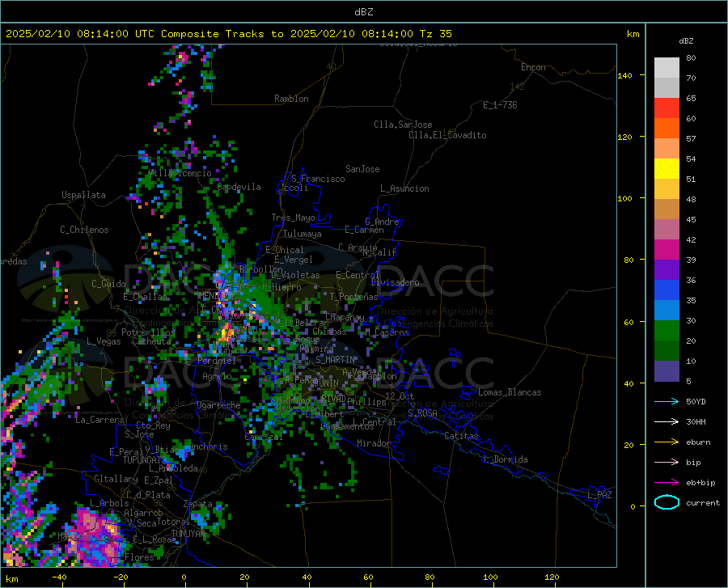This screenshot has height=588, width=728.
Task: Click the L_Dormida place label
Action: pos(505,459)
